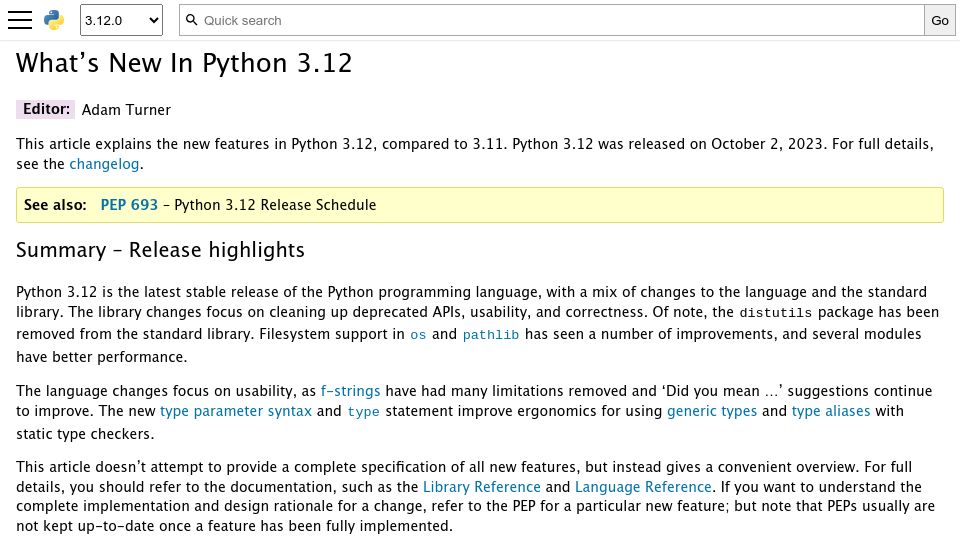Follow the pathlib module link
This screenshot has height=540, width=960.
point(491,334)
